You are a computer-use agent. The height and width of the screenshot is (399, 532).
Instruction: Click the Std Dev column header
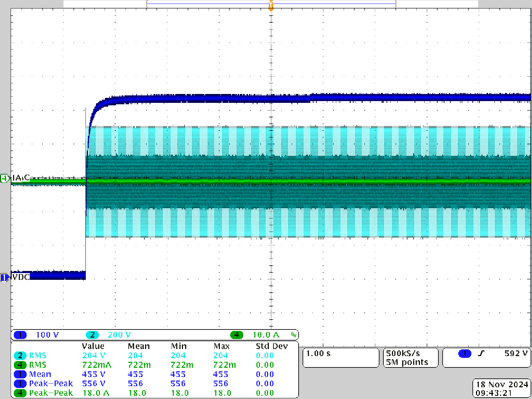(272, 346)
